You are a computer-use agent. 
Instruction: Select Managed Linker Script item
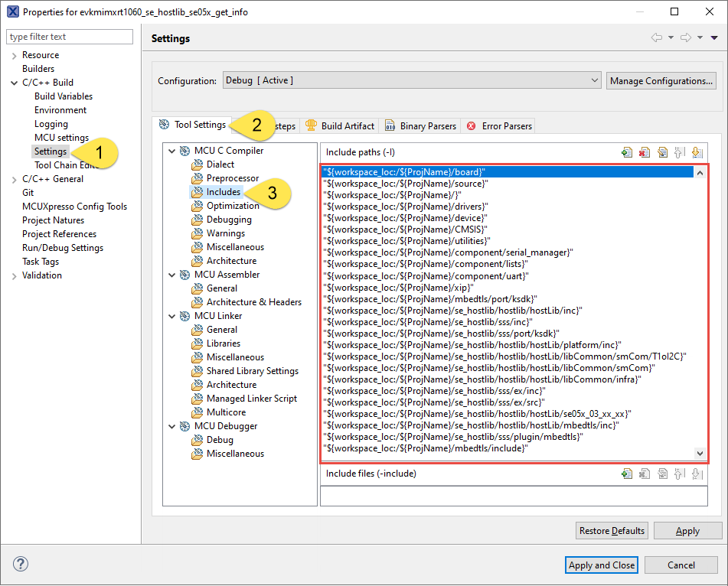[251, 399]
